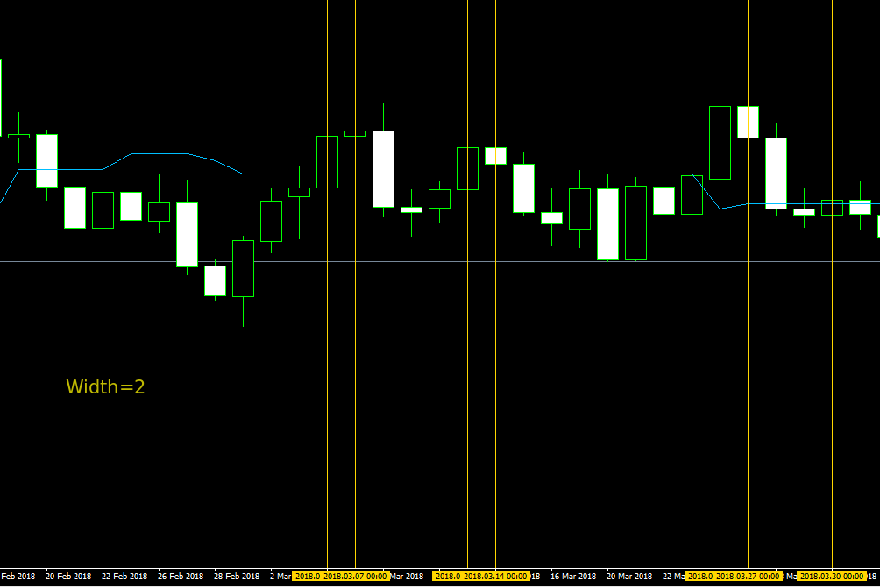Click the 2018.03.14 00:00 vertical line label
Screen dimensions: 880x588
click(x=495, y=577)
